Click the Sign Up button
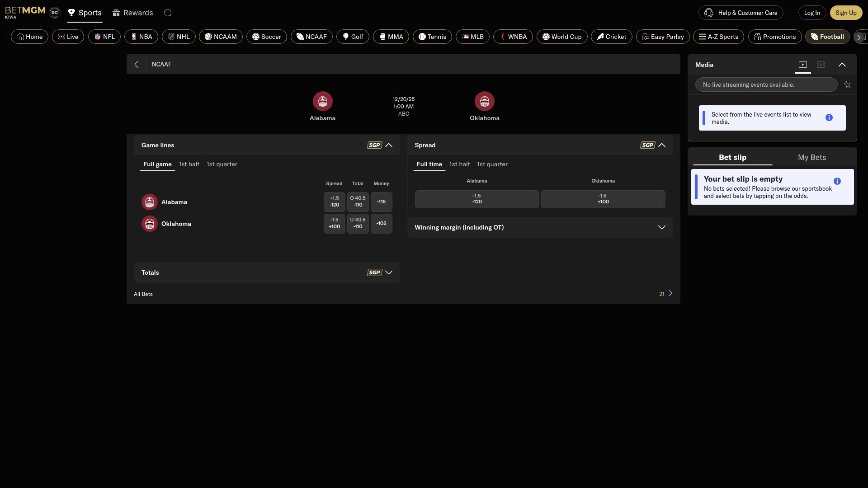 846,13
